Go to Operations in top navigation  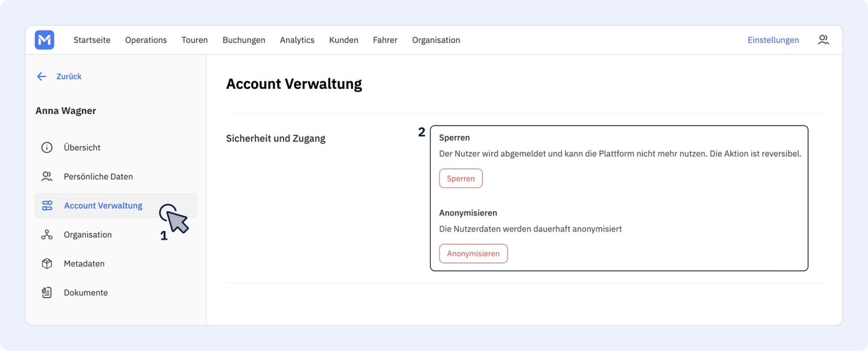[146, 40]
